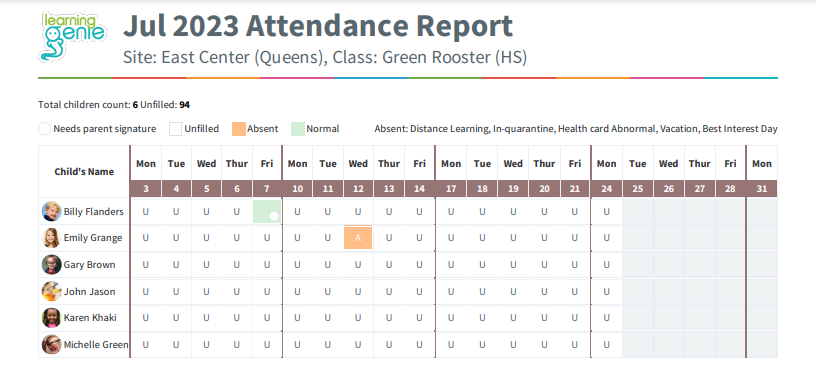
Task: Select Billy Flanders' green Friday 7 cell
Action: click(x=267, y=211)
